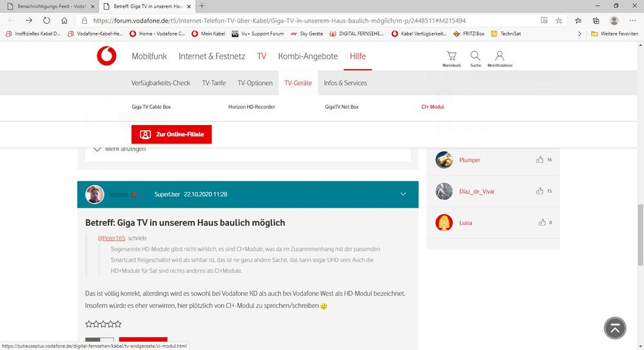
Task: Open @Peter165 user mention link
Action: point(112,238)
